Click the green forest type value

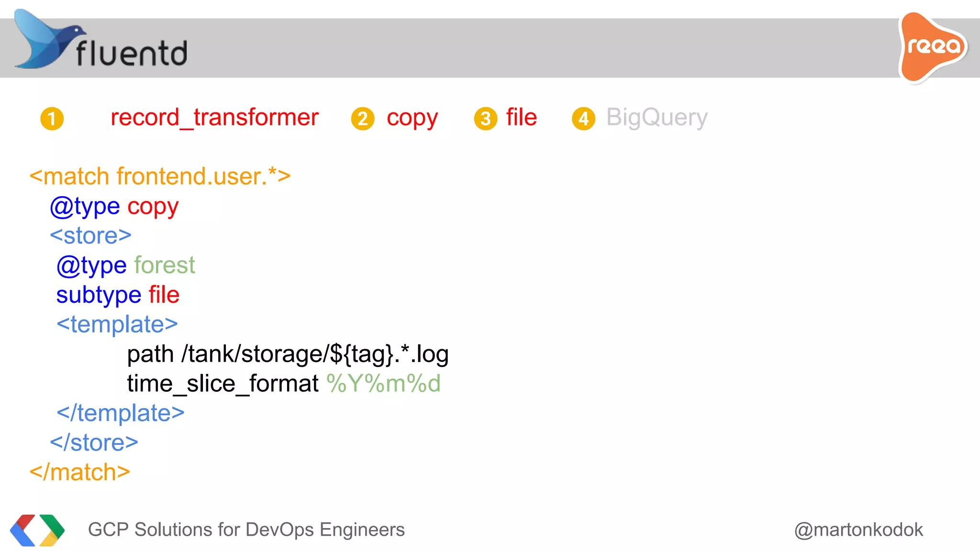[165, 265]
